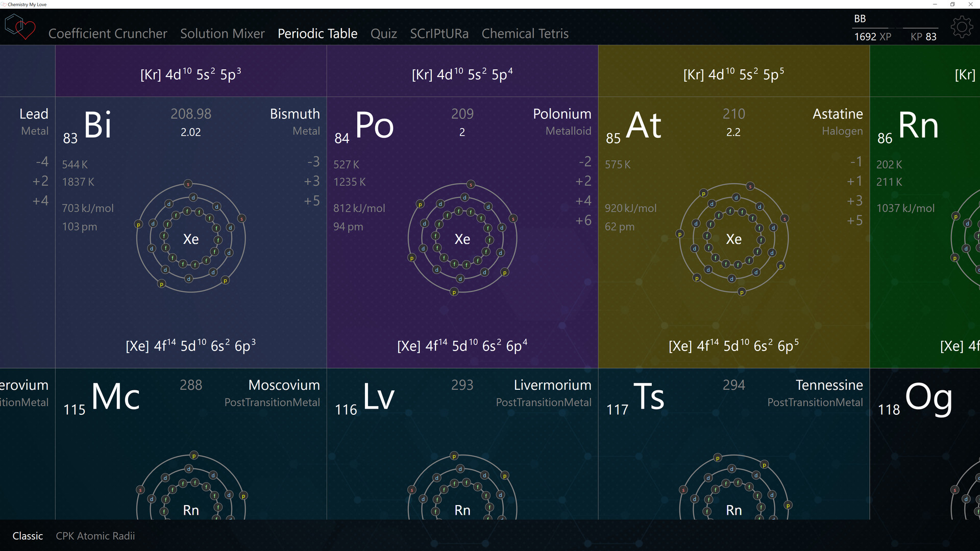Screen dimensions: 980x551
Task: Click Astatine's electronegativity 2.2
Action: pos(733,132)
